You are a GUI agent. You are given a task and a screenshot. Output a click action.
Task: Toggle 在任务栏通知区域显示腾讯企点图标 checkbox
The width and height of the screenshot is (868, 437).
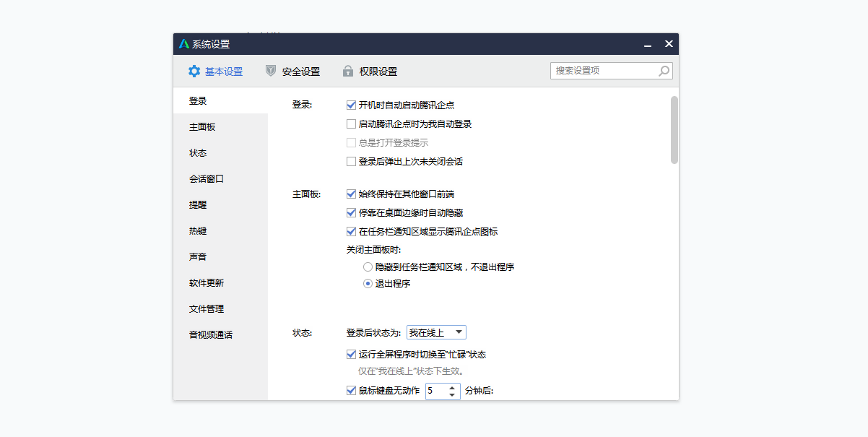tap(352, 231)
